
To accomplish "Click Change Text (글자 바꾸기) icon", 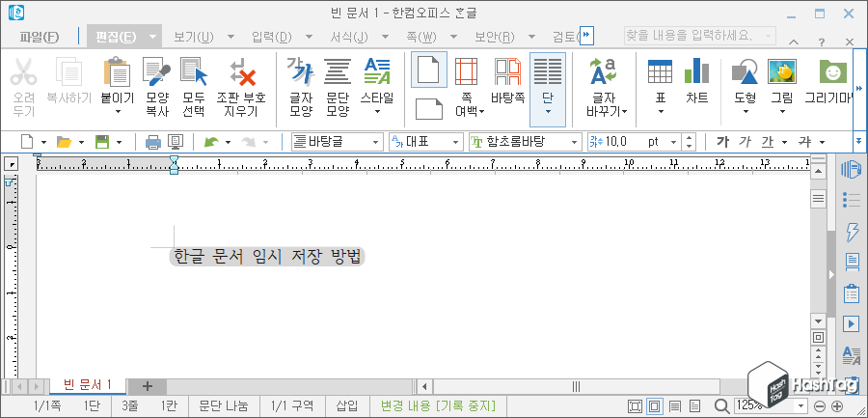I will coord(604,71).
